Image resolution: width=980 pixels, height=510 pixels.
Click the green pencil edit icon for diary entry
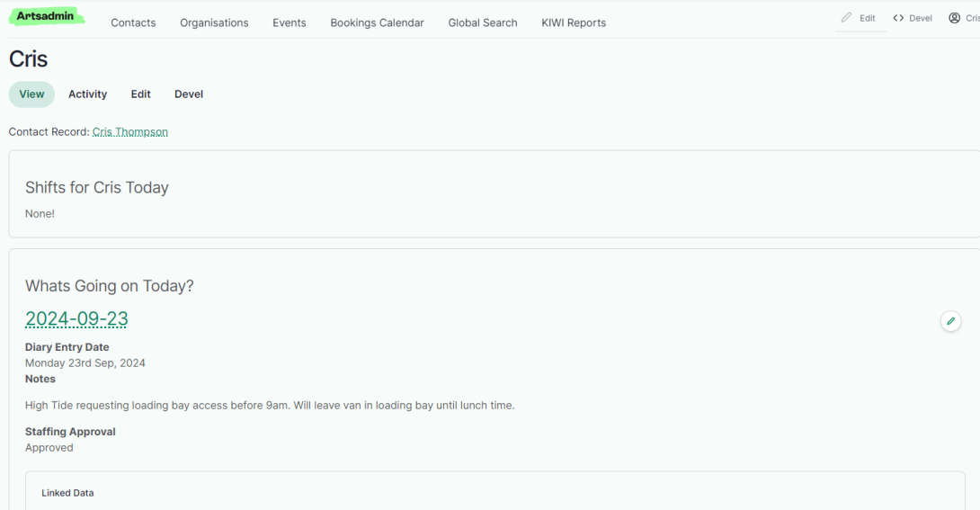pos(950,321)
